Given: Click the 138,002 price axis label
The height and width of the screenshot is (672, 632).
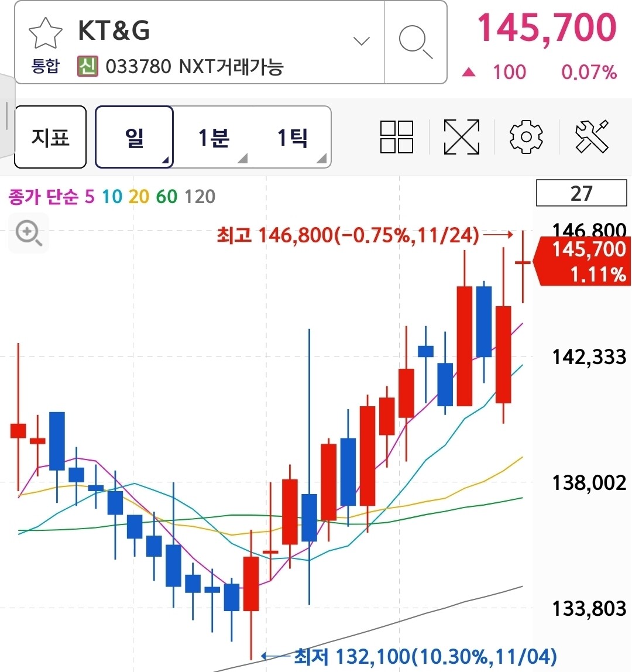Looking at the screenshot, I should tap(589, 483).
